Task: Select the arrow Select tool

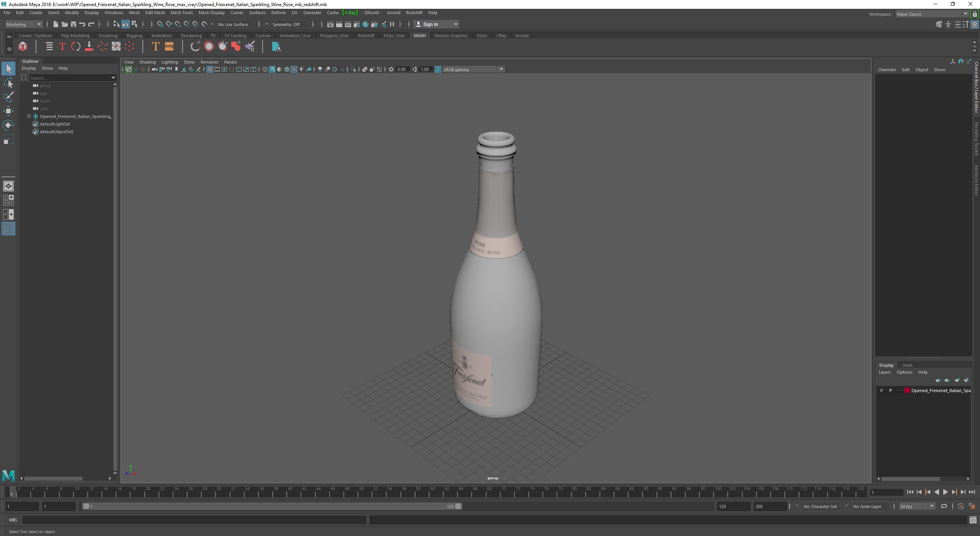Action: (8, 69)
